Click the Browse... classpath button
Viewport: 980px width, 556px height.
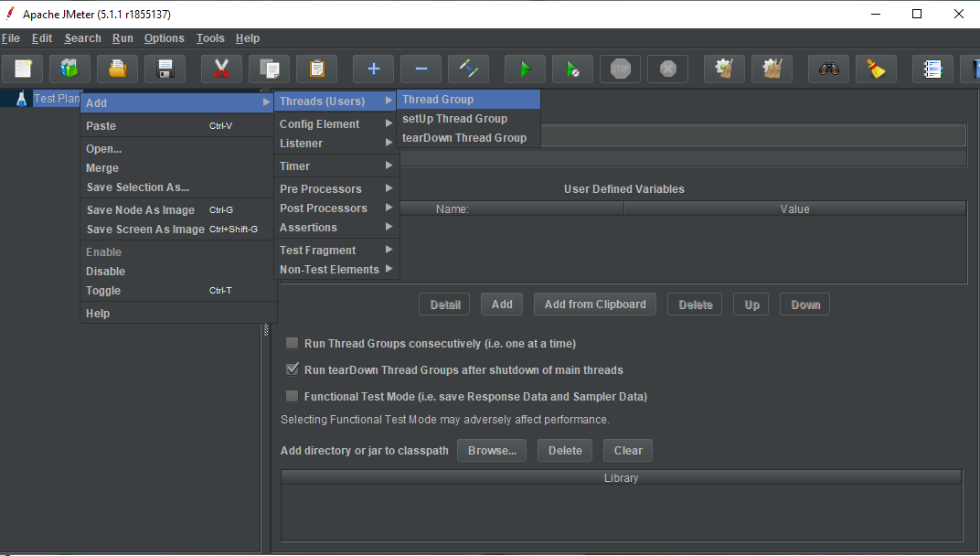(x=492, y=450)
